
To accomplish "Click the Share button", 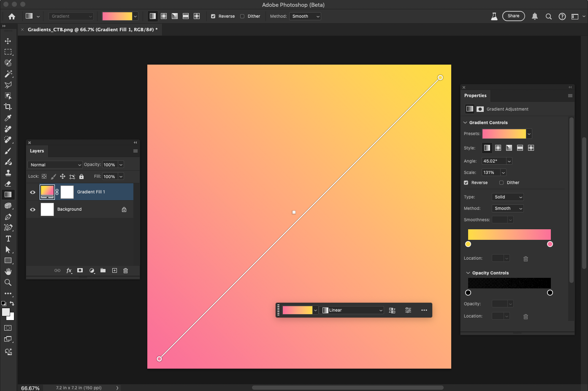I will pyautogui.click(x=513, y=16).
